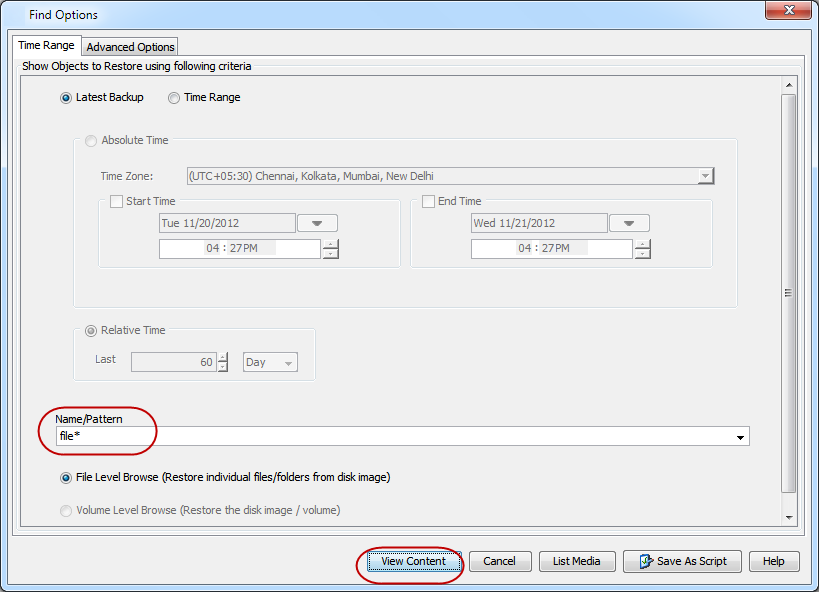Click the List Media button
Image resolution: width=819 pixels, height=592 pixels.
[x=576, y=561]
